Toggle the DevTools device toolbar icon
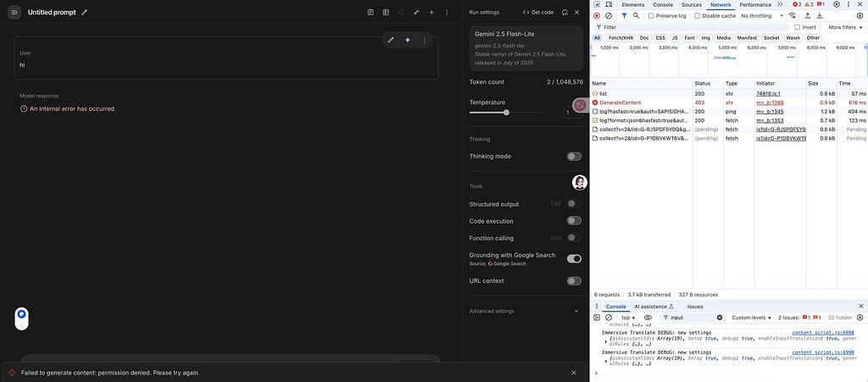 coord(609,4)
